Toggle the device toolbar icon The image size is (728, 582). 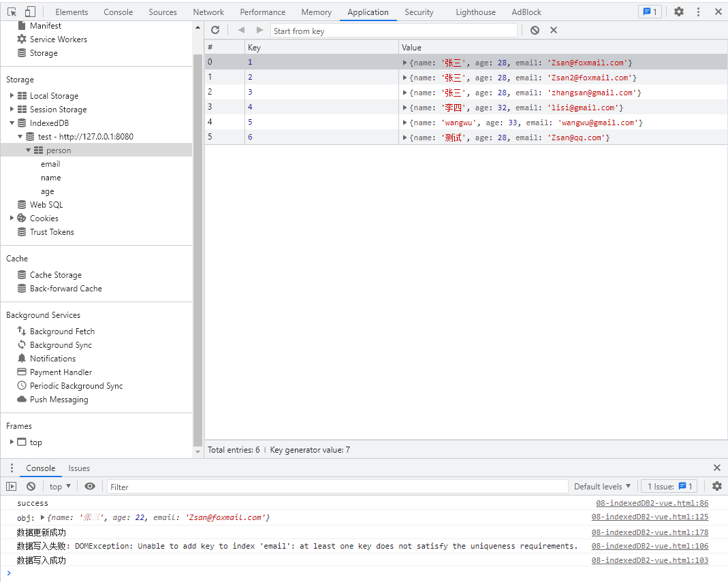[30, 12]
